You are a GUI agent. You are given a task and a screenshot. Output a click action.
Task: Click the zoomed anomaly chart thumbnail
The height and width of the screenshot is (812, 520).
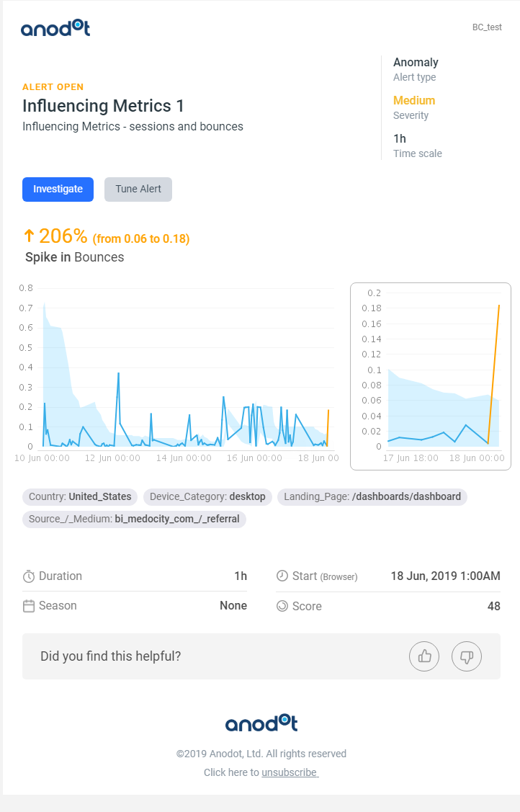(431, 377)
